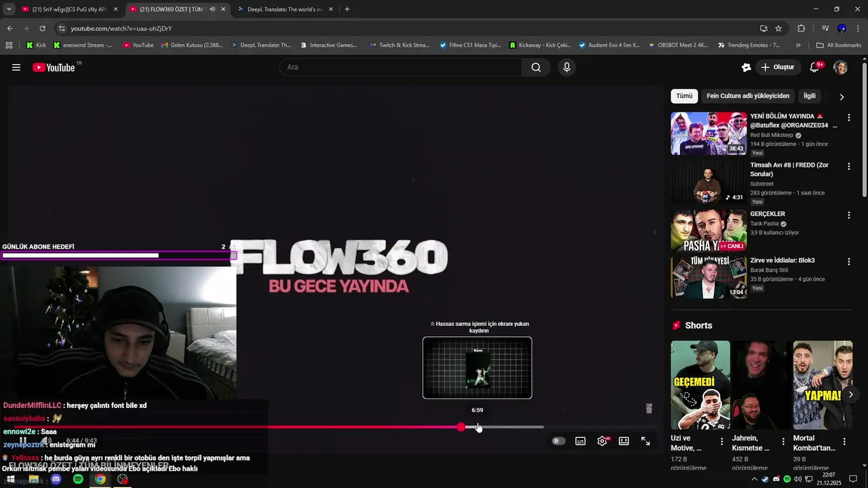Select the 'İlgili' filter chip

(810, 96)
